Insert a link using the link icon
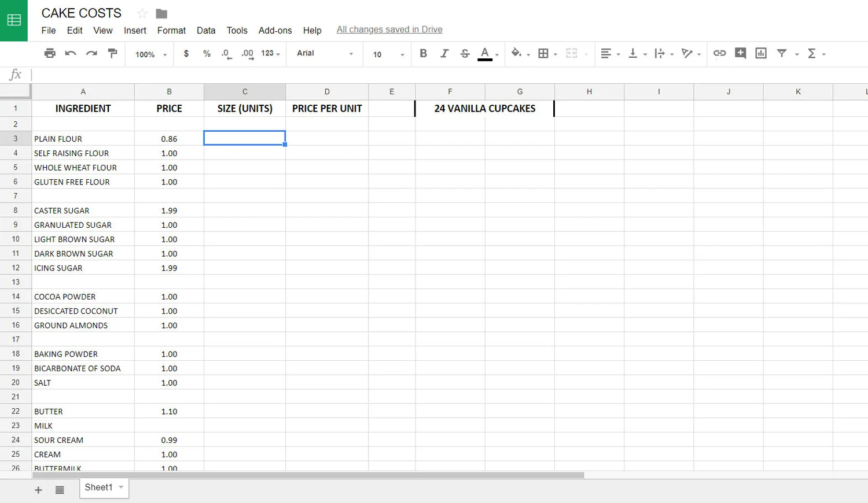 tap(719, 53)
